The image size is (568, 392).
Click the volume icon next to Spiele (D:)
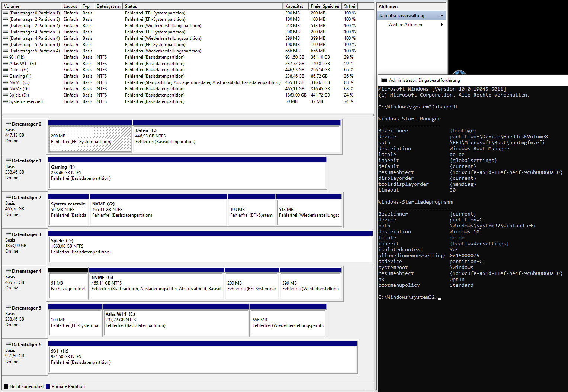pyautogui.click(x=6, y=95)
